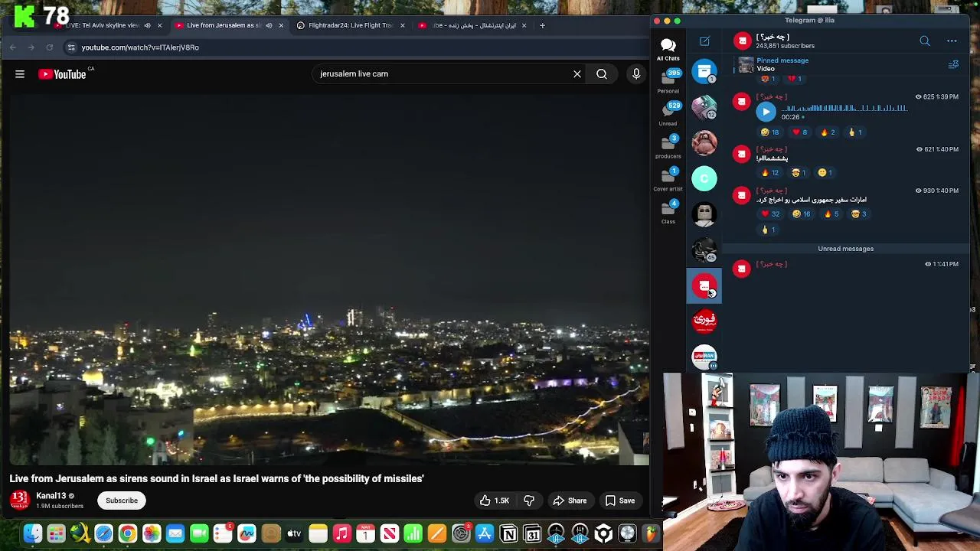Close the Flightradar24 tab
This screenshot has height=551, width=980.
coord(402,25)
